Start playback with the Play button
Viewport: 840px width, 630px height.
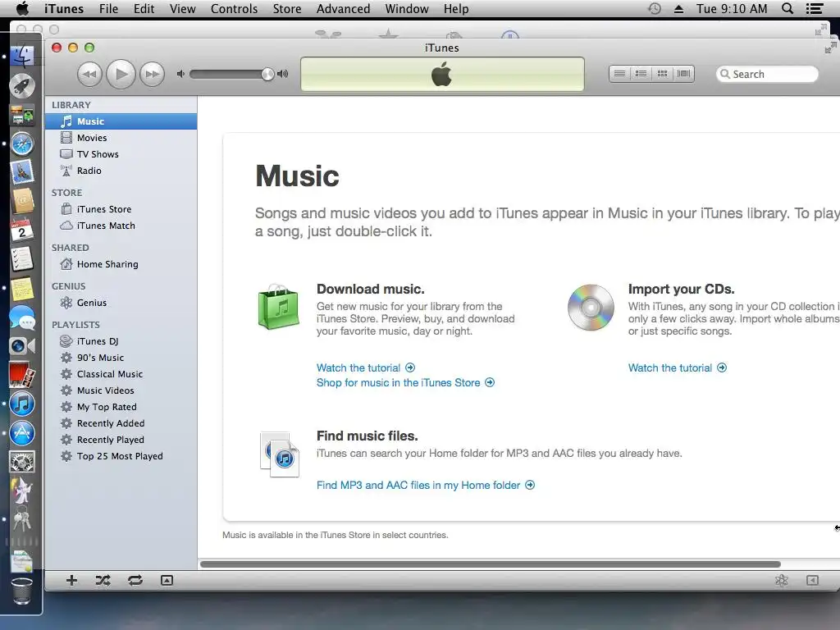click(121, 74)
